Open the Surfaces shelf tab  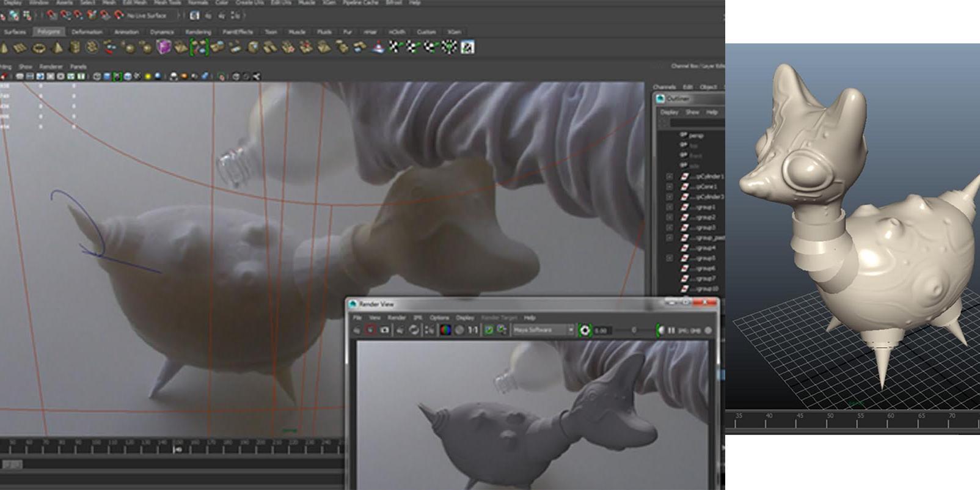[x=15, y=32]
